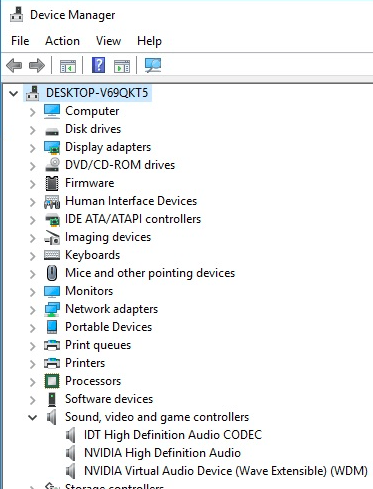Viewport: 373px width, 489px height.
Task: Click Show/Hide Action Pane toolbar icon
Action: (x=122, y=66)
